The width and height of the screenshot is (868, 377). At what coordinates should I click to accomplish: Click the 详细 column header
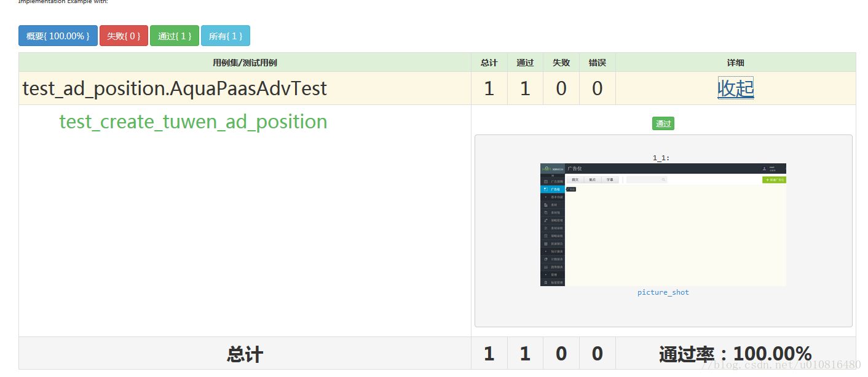(735, 63)
